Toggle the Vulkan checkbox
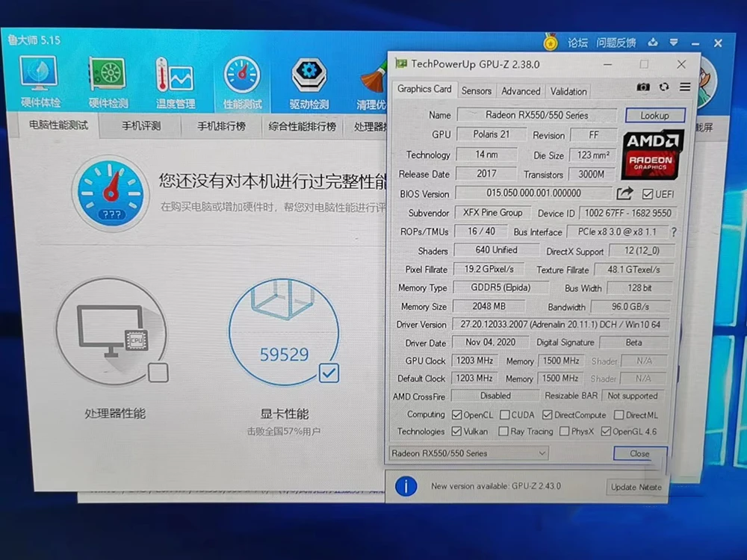Image resolution: width=747 pixels, height=560 pixels. [x=456, y=431]
